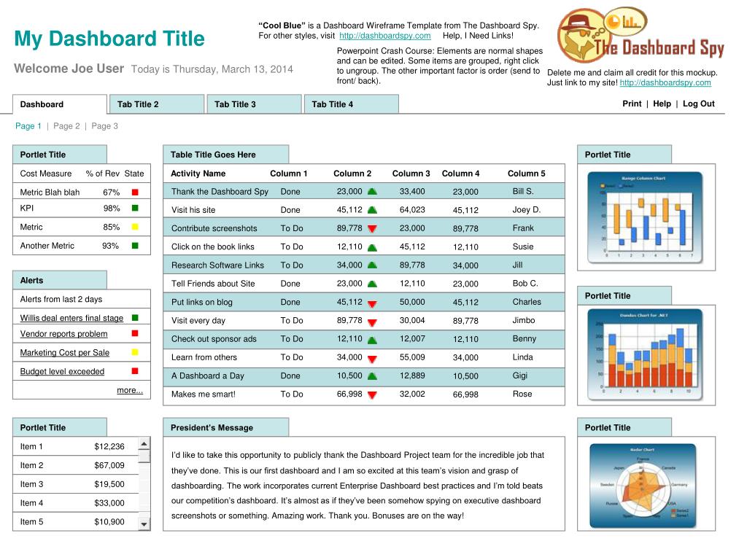Image resolution: width=747 pixels, height=560 pixels.
Task: Click scroll up arrow in items portlet
Action: pyautogui.click(x=144, y=444)
